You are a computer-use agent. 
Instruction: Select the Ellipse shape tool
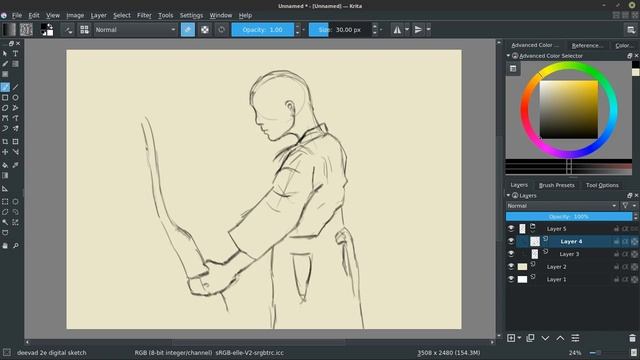click(x=16, y=98)
